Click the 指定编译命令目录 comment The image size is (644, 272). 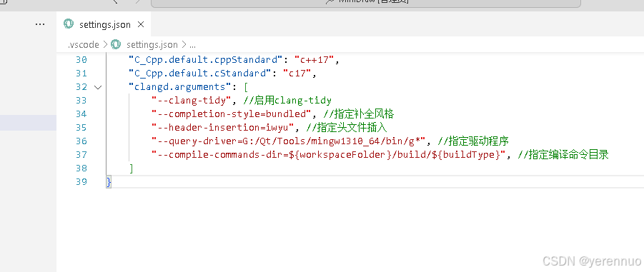pos(563,155)
